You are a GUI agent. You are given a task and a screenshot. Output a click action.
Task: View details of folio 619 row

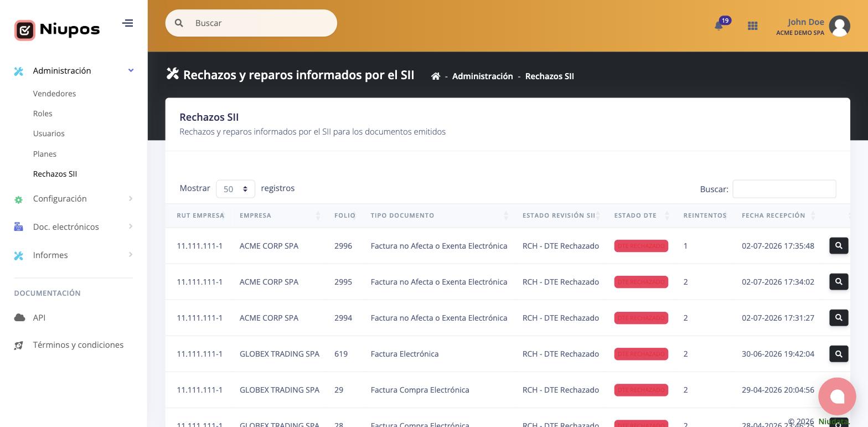(839, 353)
